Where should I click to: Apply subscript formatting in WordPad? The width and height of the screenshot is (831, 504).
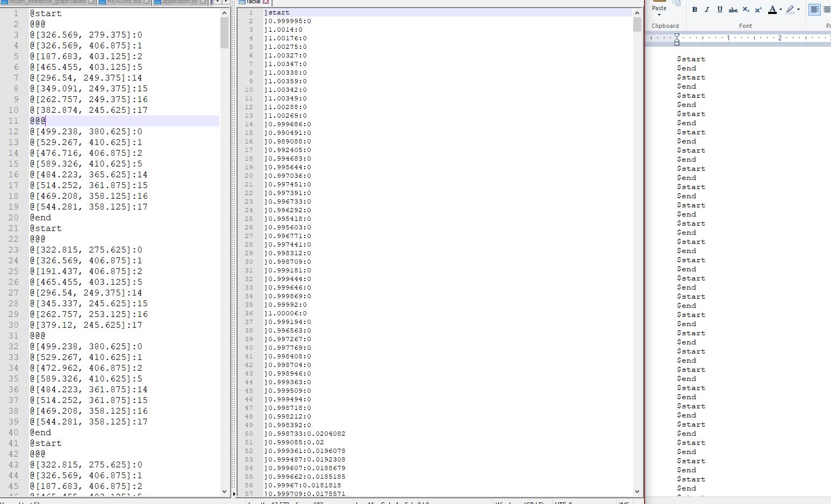(x=746, y=10)
